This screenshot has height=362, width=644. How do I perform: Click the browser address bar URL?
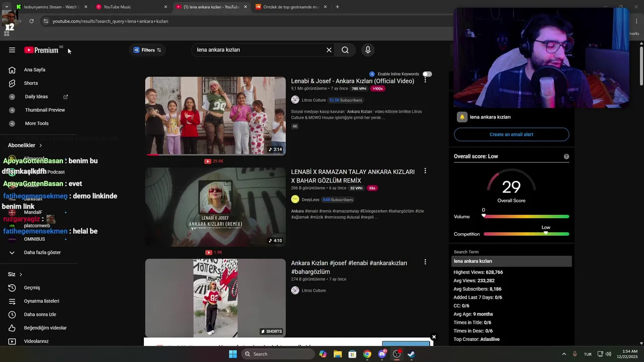coord(110,21)
